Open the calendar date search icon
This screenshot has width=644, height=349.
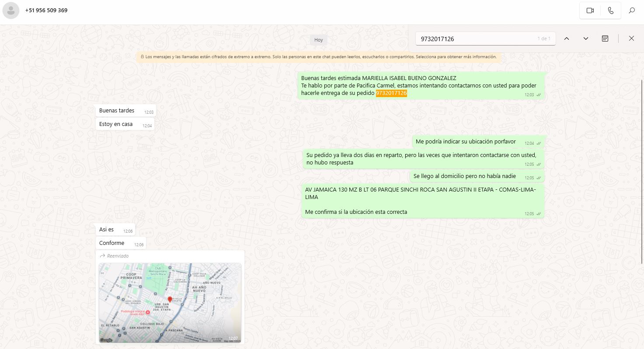[605, 38]
